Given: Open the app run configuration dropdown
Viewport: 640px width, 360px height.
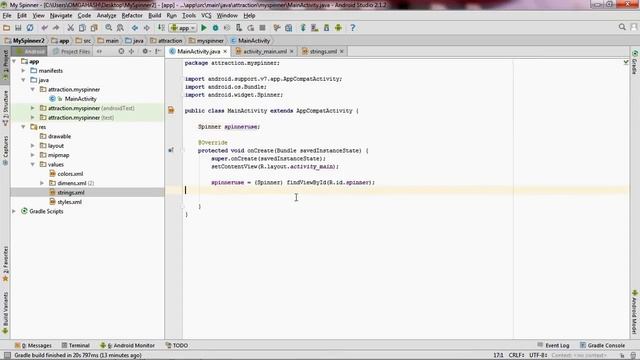Looking at the screenshot, I should click(x=183, y=28).
